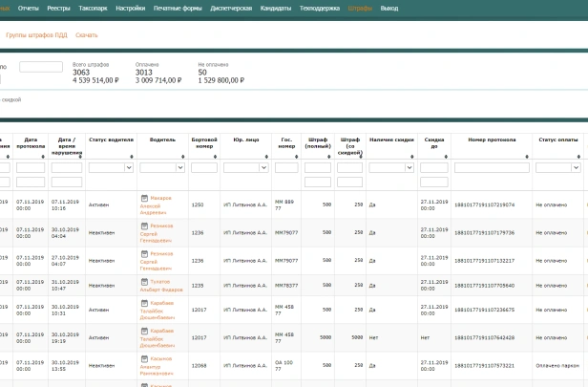Open the Диспетчерская section
Viewport: 588px width, 387px height.
pos(231,7)
